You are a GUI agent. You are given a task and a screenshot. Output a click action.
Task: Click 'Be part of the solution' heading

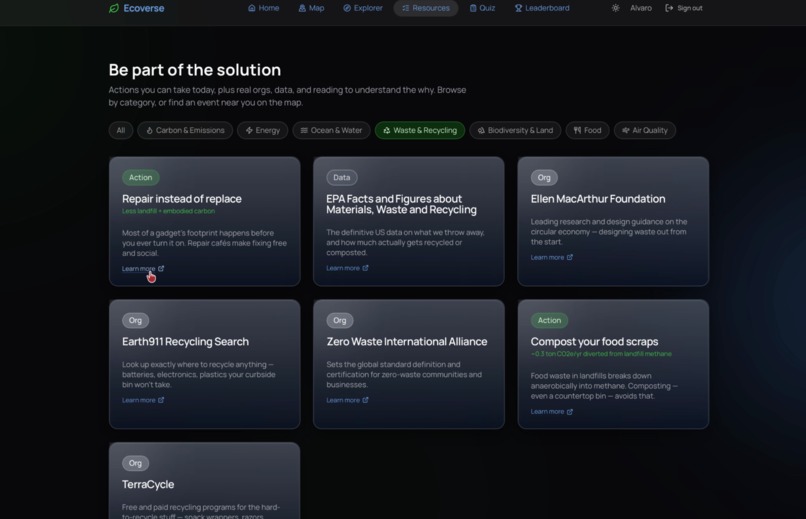195,70
